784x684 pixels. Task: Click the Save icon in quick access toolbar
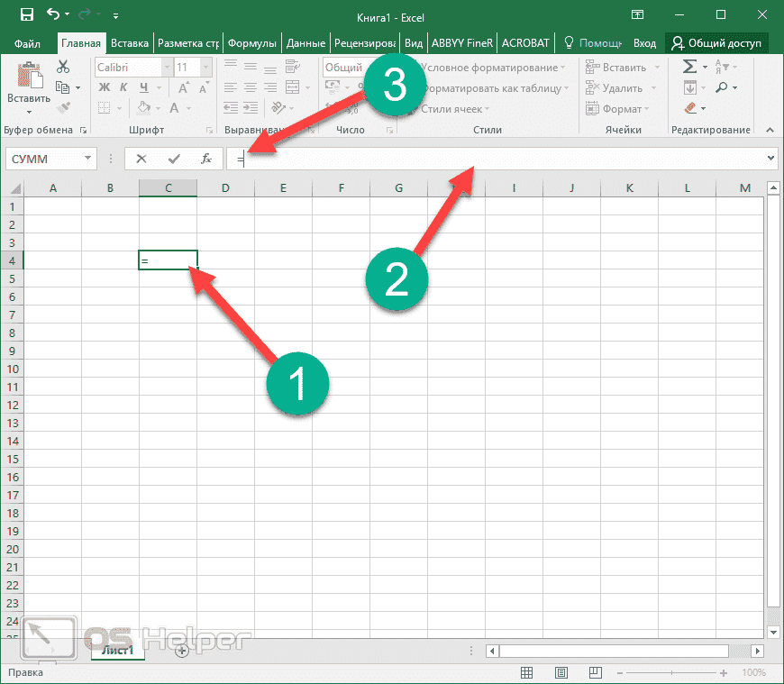click(26, 14)
